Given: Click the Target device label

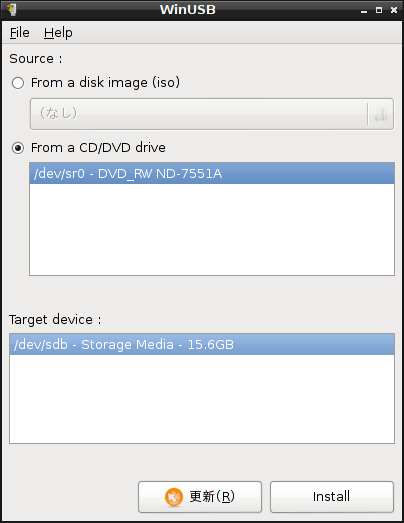Looking at the screenshot, I should (55, 320).
